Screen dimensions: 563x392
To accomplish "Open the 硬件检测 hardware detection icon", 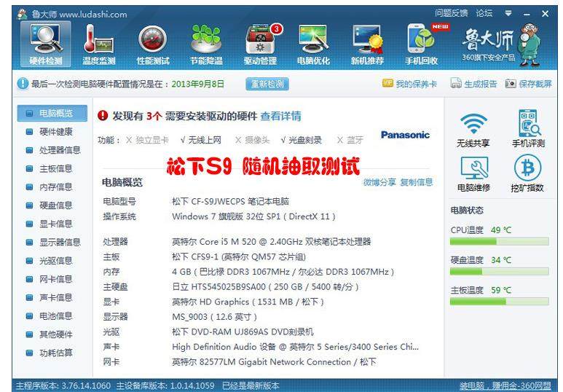I will tap(46, 44).
